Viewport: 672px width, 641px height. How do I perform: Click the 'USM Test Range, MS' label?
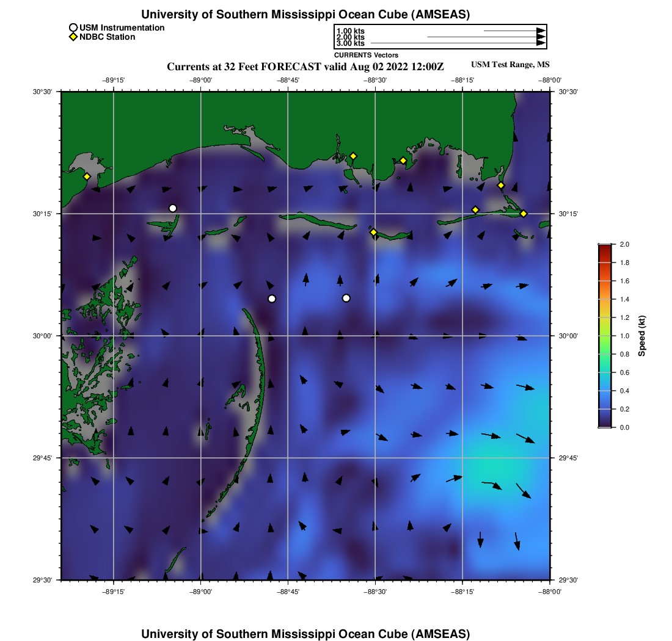[510, 65]
